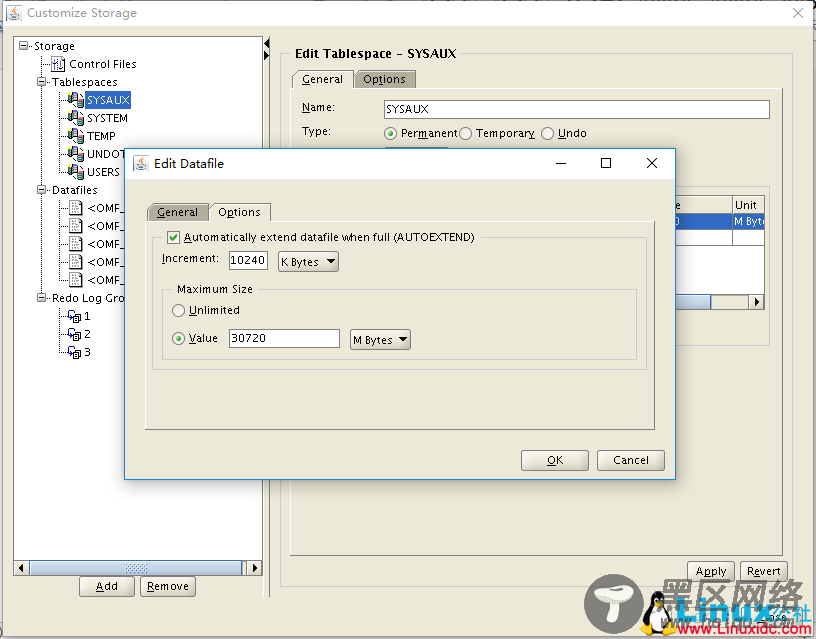Click the redo log group 2 icon
816x639 pixels.
[74, 334]
